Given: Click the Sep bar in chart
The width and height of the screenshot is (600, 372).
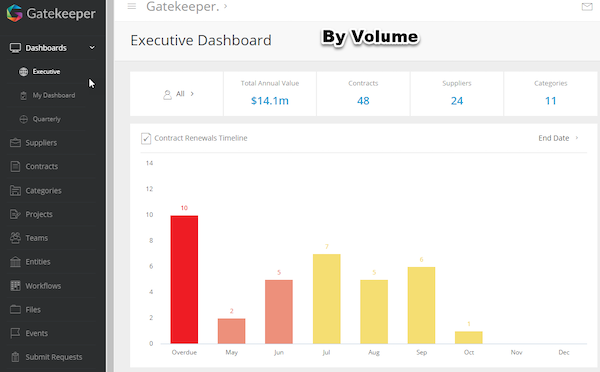Looking at the screenshot, I should 421,305.
